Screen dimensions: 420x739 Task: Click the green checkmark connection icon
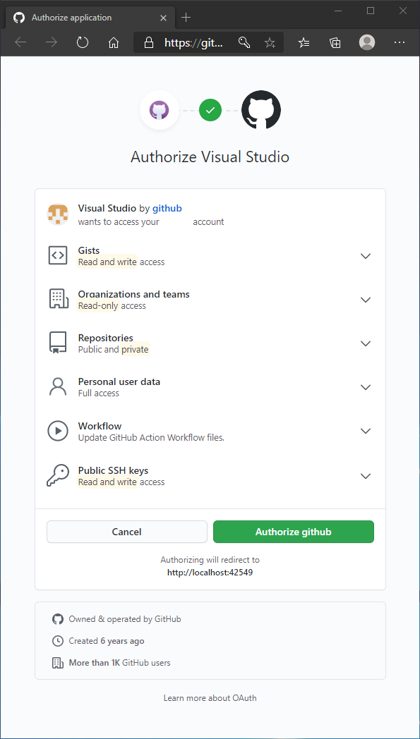[210, 110]
